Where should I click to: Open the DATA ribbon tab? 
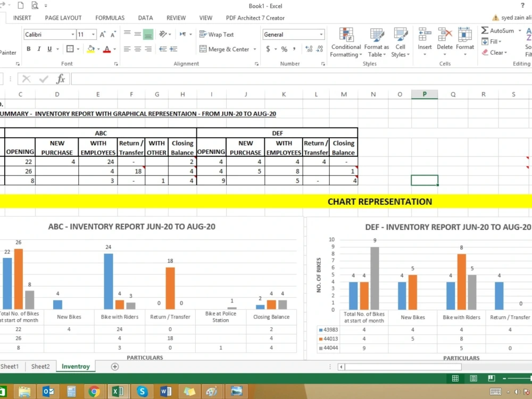coord(145,18)
